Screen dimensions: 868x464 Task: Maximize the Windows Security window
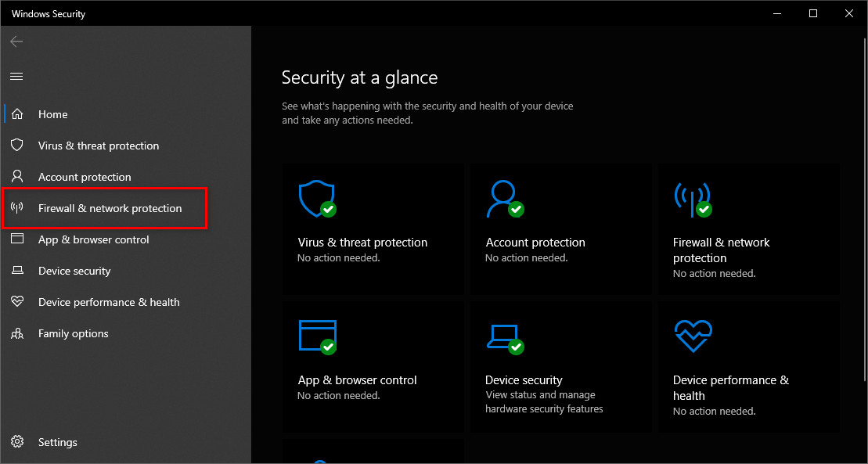tap(813, 13)
